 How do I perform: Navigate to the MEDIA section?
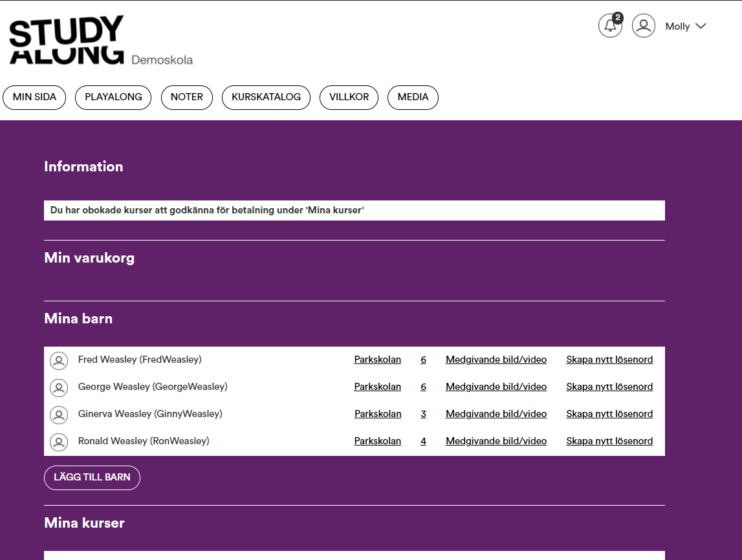[413, 98]
